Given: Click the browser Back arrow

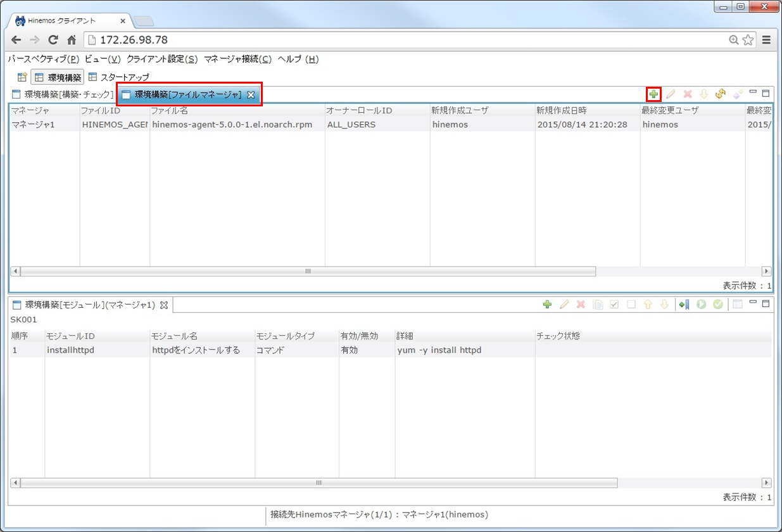Looking at the screenshot, I should pyautogui.click(x=16, y=39).
